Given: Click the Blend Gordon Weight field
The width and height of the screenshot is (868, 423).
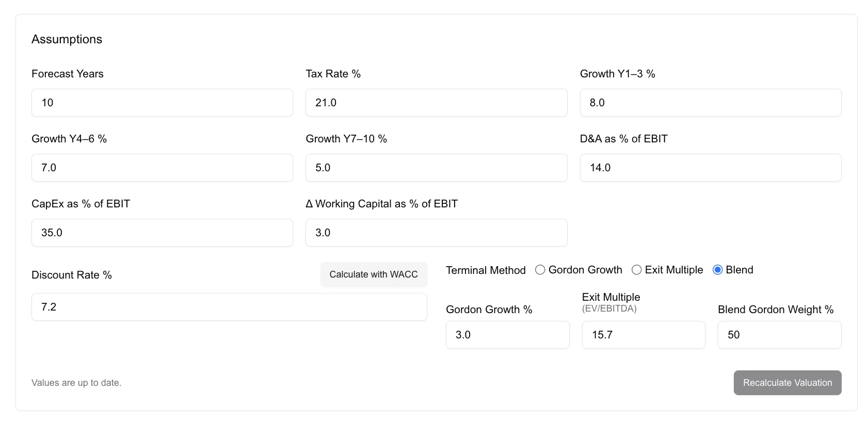Looking at the screenshot, I should 779,335.
